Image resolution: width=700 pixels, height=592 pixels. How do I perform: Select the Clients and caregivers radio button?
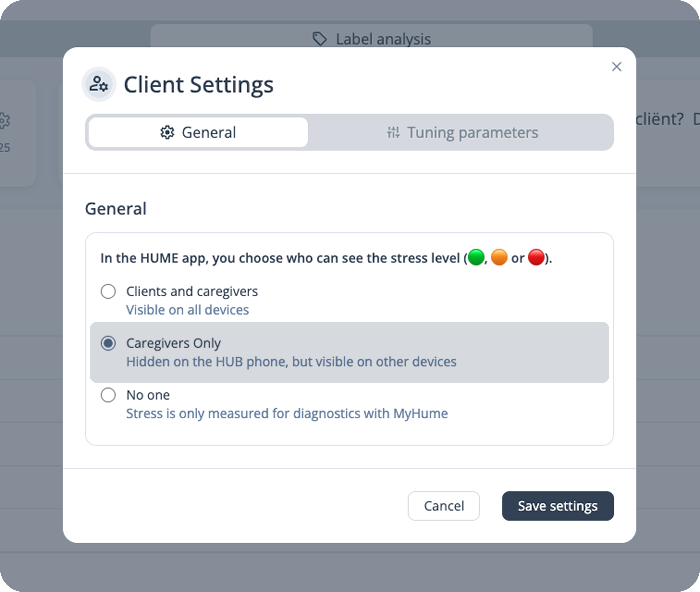tap(108, 291)
